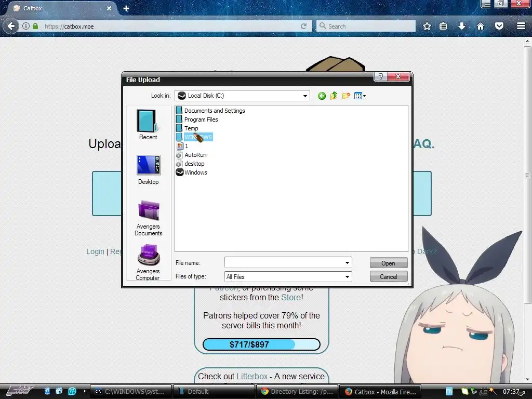532x399 pixels.
Task: Show bookmarks list icon
Action: [x=443, y=26]
